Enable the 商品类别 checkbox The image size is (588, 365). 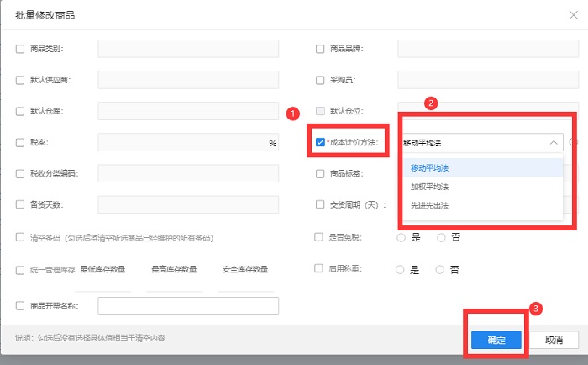[20, 49]
